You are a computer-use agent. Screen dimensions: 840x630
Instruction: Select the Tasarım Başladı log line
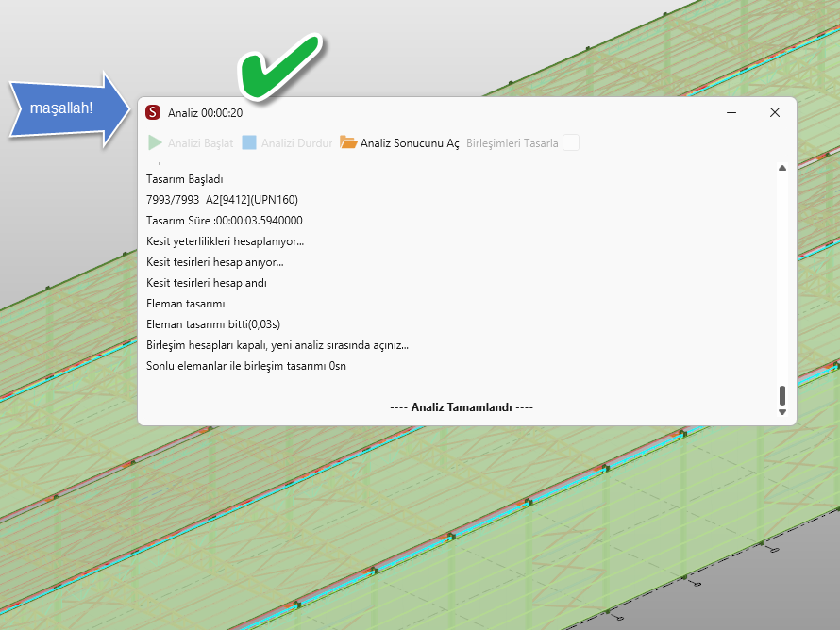pyautogui.click(x=185, y=178)
